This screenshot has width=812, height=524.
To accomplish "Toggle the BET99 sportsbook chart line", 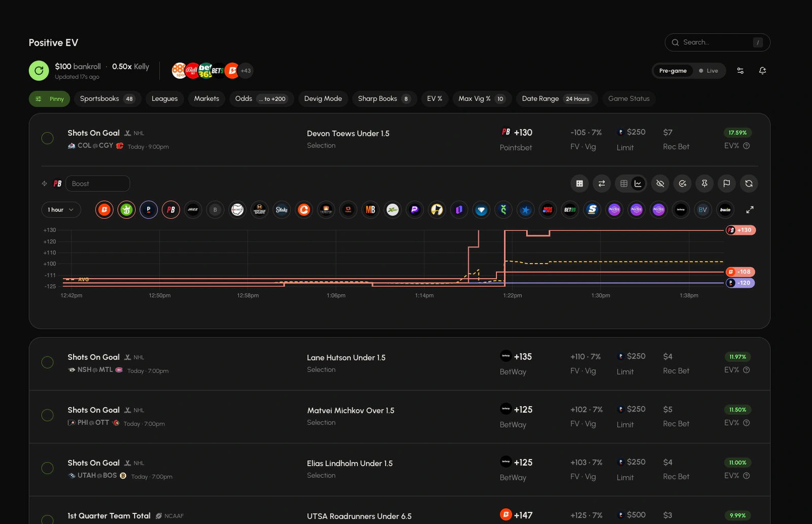I will 570,209.
